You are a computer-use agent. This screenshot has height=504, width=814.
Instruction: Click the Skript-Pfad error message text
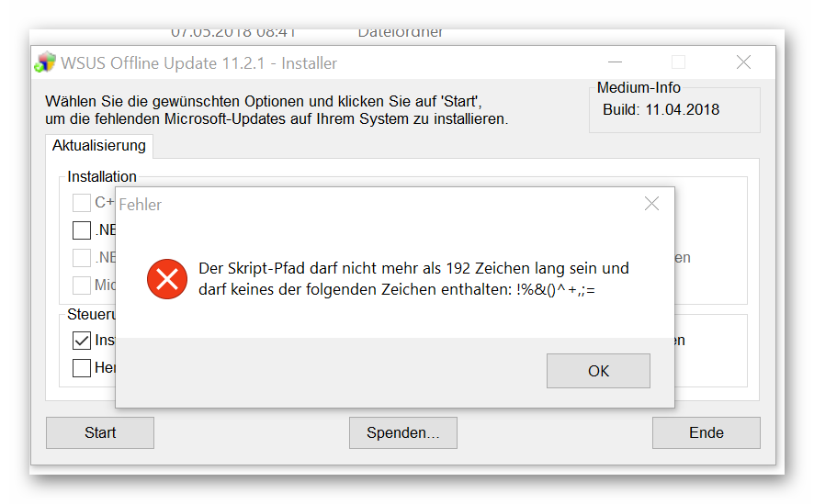[413, 279]
